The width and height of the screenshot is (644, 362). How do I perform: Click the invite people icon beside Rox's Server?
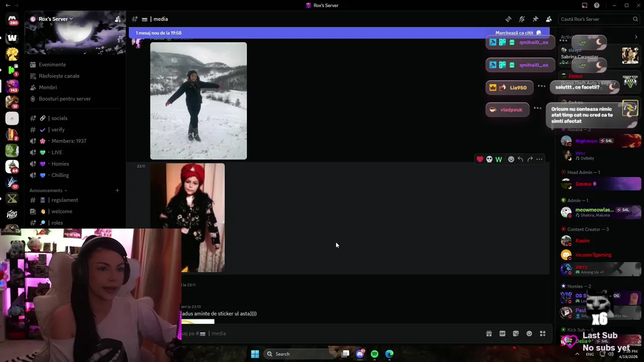[x=118, y=19]
